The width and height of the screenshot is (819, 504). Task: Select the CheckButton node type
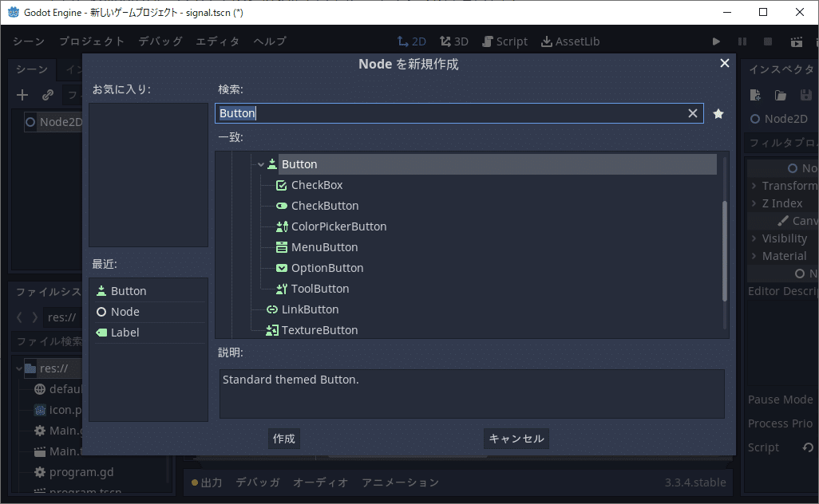(324, 206)
